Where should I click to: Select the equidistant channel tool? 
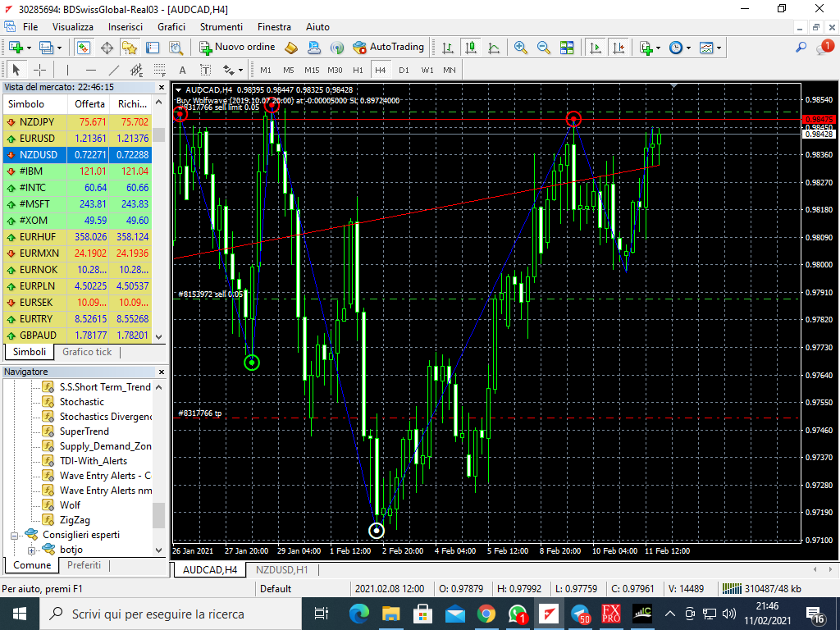coord(137,70)
